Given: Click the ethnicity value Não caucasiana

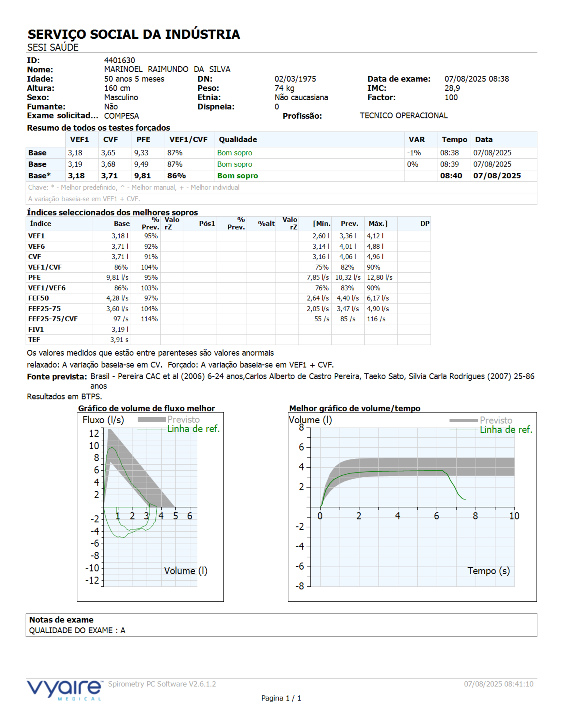Looking at the screenshot, I should [x=301, y=98].
